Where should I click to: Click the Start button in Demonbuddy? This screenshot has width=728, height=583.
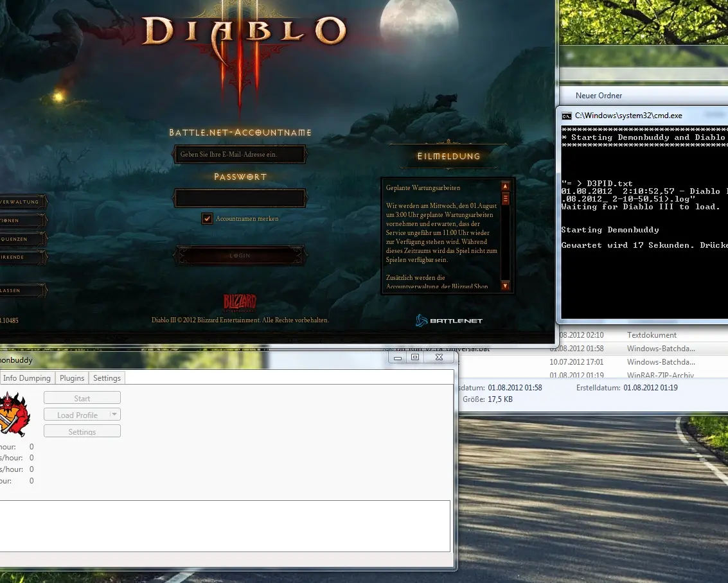tap(82, 398)
